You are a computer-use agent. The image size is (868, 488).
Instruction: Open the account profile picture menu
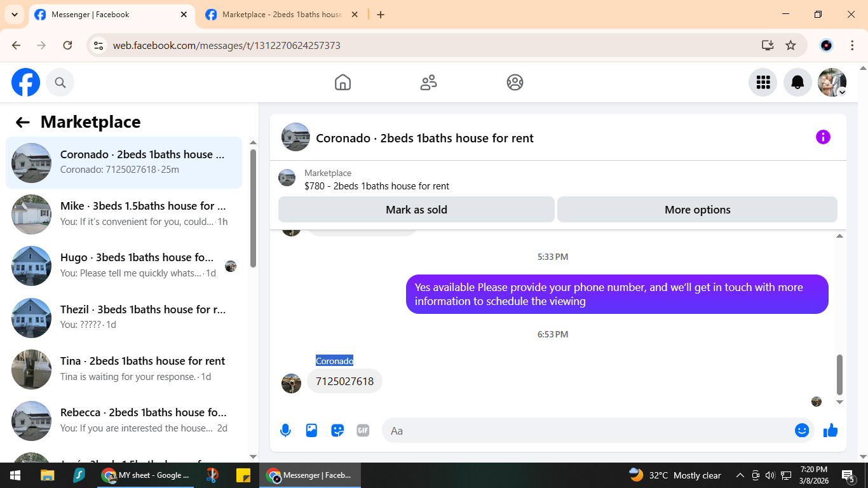point(832,83)
